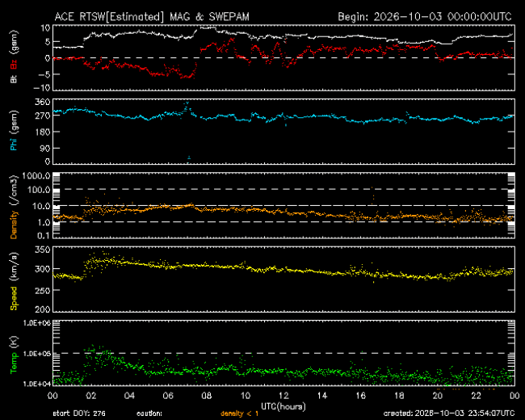Click hour '16' on the UTC time axis
The height and width of the screenshot is (420, 525).
click(x=360, y=396)
